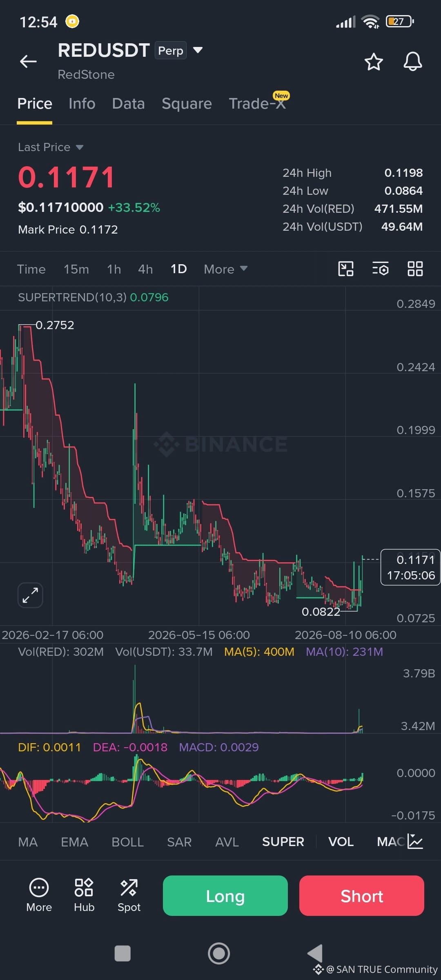Viewport: 441px width, 980px height.
Task: Switch to the Square tab
Action: (187, 104)
